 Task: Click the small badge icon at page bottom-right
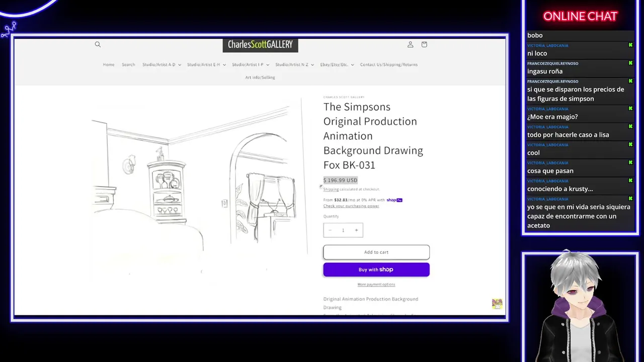click(497, 303)
